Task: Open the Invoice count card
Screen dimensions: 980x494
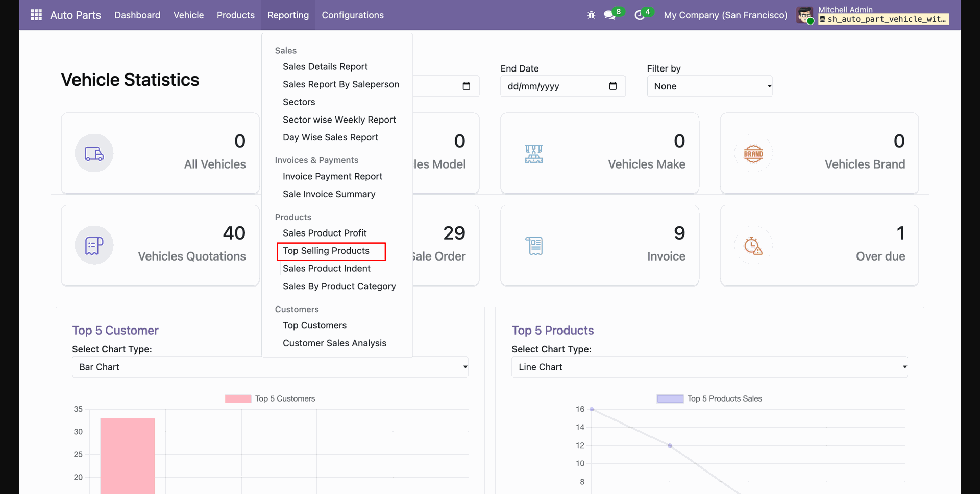Action: tap(600, 245)
